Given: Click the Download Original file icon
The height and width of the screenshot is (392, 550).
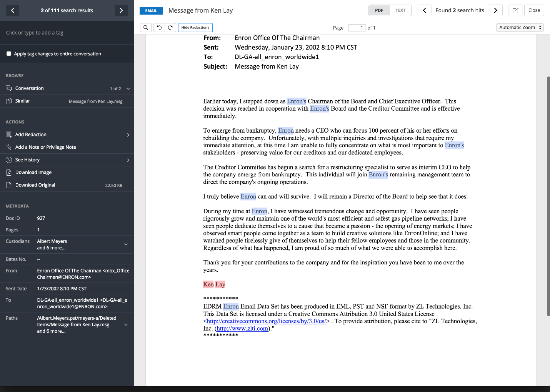Looking at the screenshot, I should tap(9, 185).
